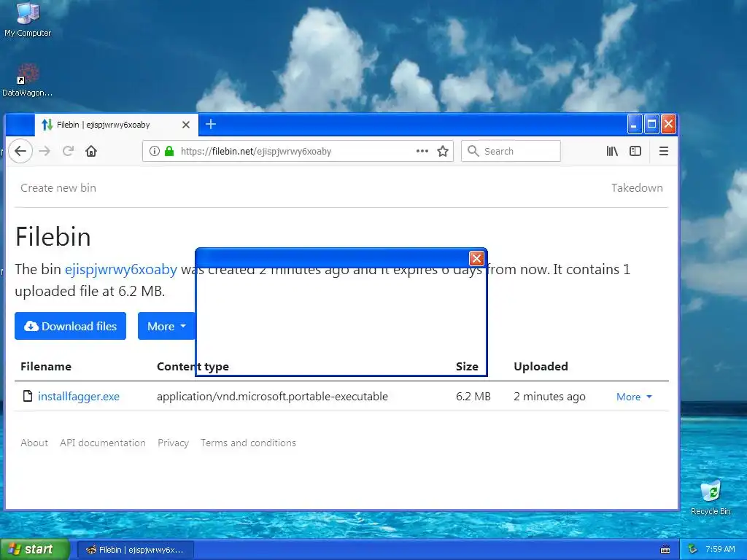
Task: Click the keyboard tray icon
Action: coord(665,550)
